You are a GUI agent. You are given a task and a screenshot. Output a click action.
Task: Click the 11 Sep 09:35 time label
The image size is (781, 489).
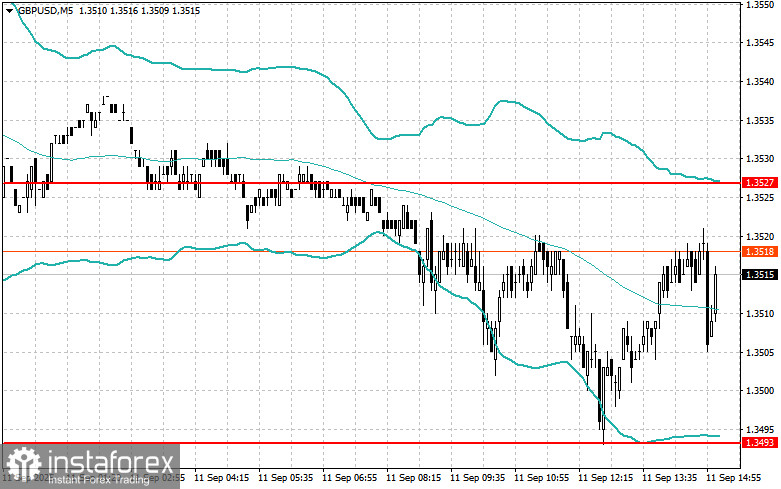(x=478, y=478)
